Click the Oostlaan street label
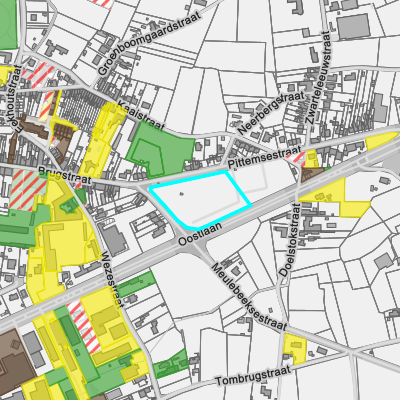Image resolution: width=400 pixels, height=400 pixels. pyautogui.click(x=200, y=234)
